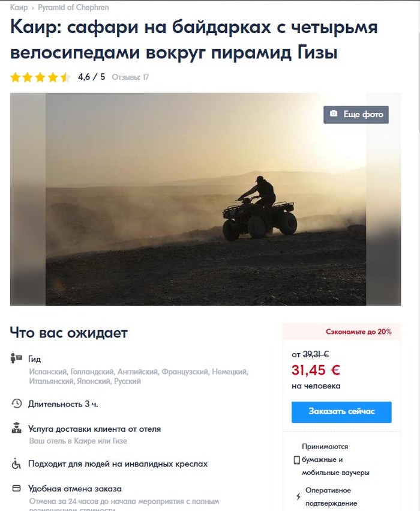Show the previous photo on left edge
This screenshot has width=420, height=511.
click(28, 199)
